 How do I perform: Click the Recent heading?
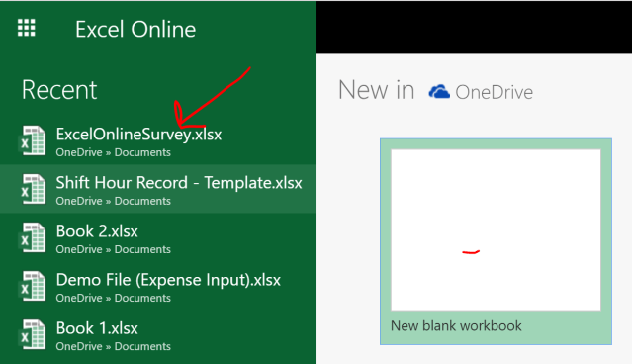point(59,89)
